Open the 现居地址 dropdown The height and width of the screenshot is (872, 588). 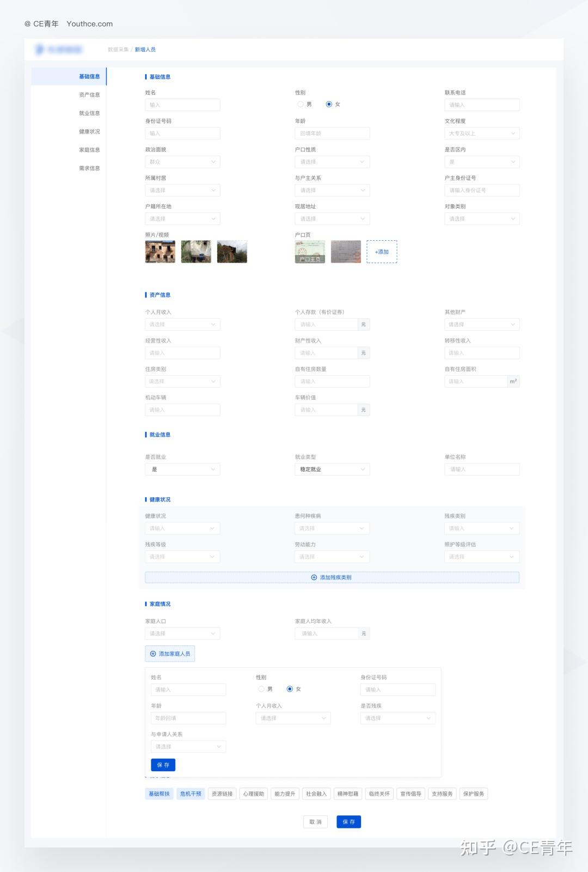(x=332, y=219)
